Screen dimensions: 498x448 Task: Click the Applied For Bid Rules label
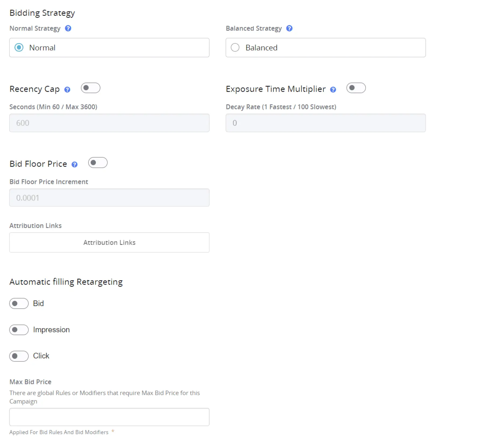pyautogui.click(x=59, y=432)
